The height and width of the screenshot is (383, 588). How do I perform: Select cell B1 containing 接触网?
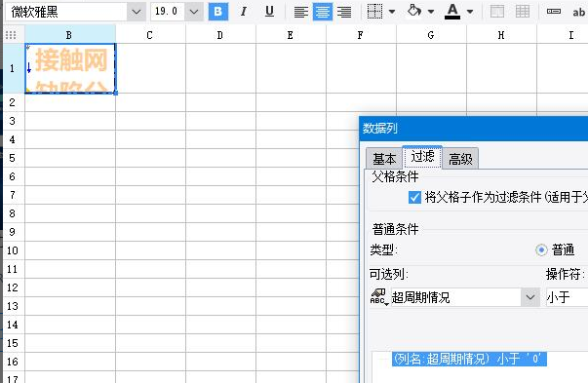pyautogui.click(x=70, y=68)
